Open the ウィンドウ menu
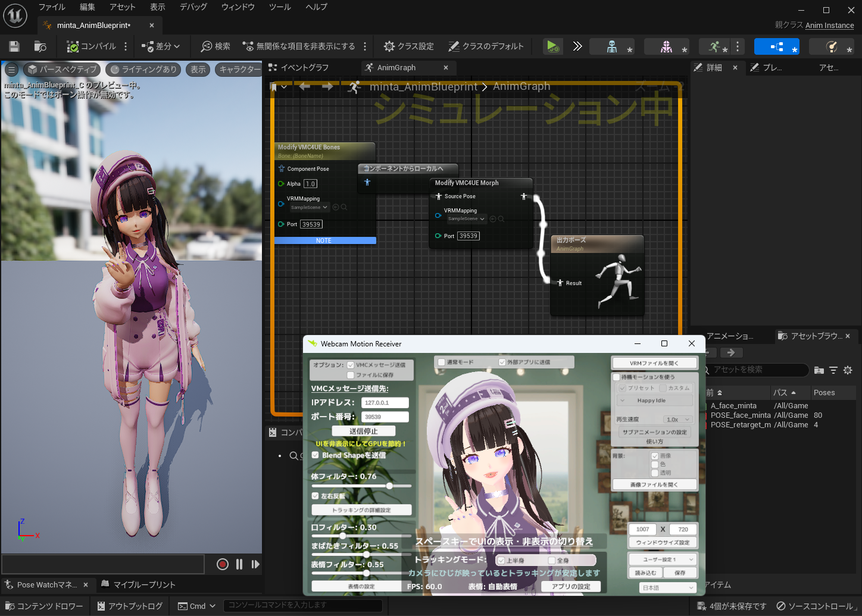Viewport: 862px width, 616px height. point(238,7)
